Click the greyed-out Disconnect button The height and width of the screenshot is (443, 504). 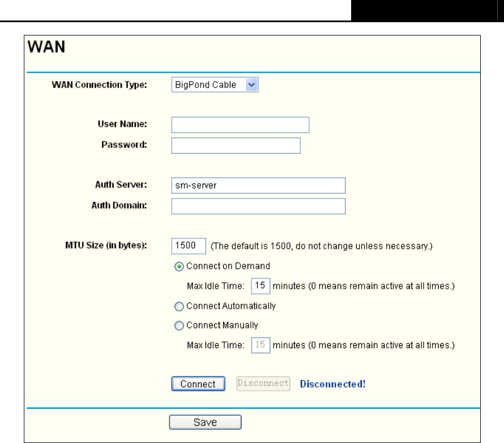[x=263, y=384]
